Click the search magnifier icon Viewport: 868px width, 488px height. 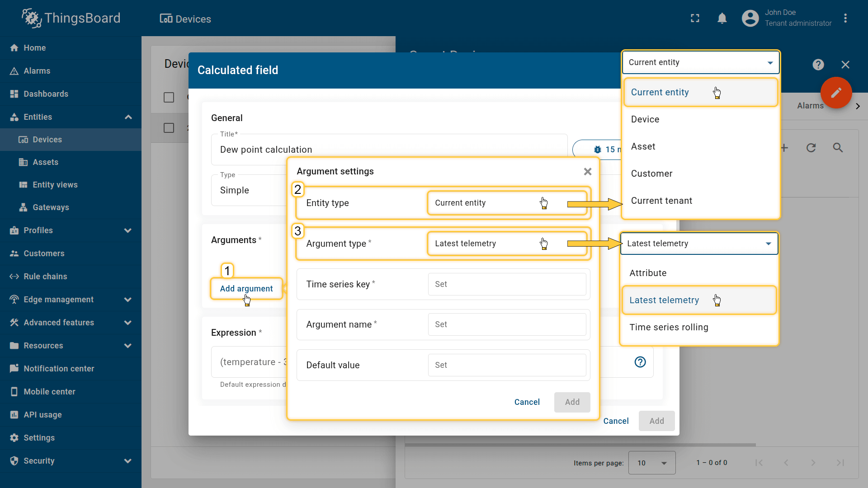838,148
